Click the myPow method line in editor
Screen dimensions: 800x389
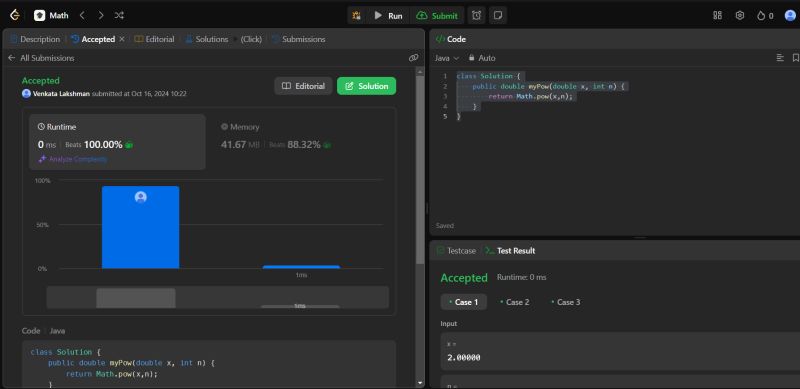coord(548,86)
